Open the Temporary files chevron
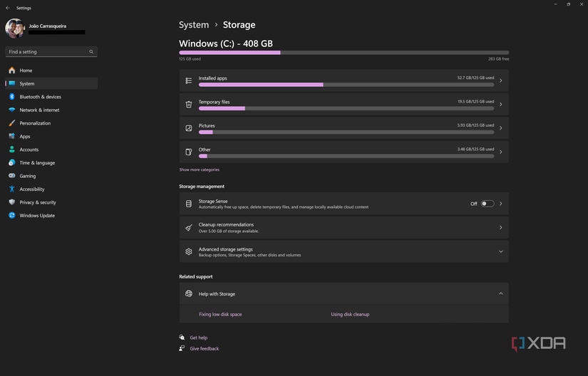Screen dimensions: 588x376 500,105
